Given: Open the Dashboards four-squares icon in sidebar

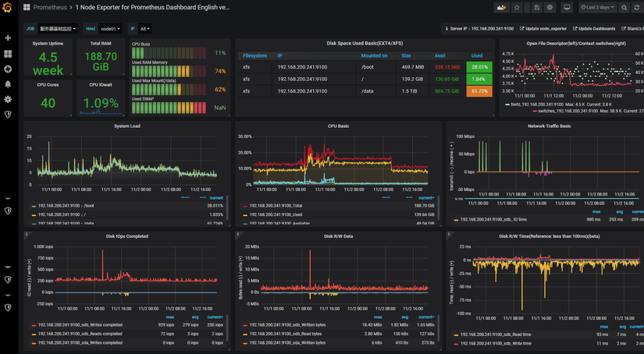Looking at the screenshot, I should pyautogui.click(x=8, y=54).
